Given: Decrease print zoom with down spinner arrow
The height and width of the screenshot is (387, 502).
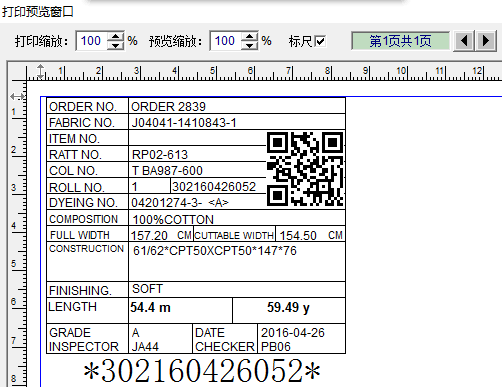Looking at the screenshot, I should coord(115,46).
